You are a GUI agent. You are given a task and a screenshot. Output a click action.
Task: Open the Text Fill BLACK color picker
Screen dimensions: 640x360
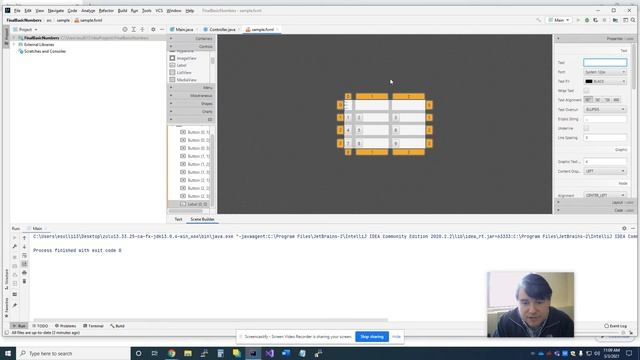605,81
